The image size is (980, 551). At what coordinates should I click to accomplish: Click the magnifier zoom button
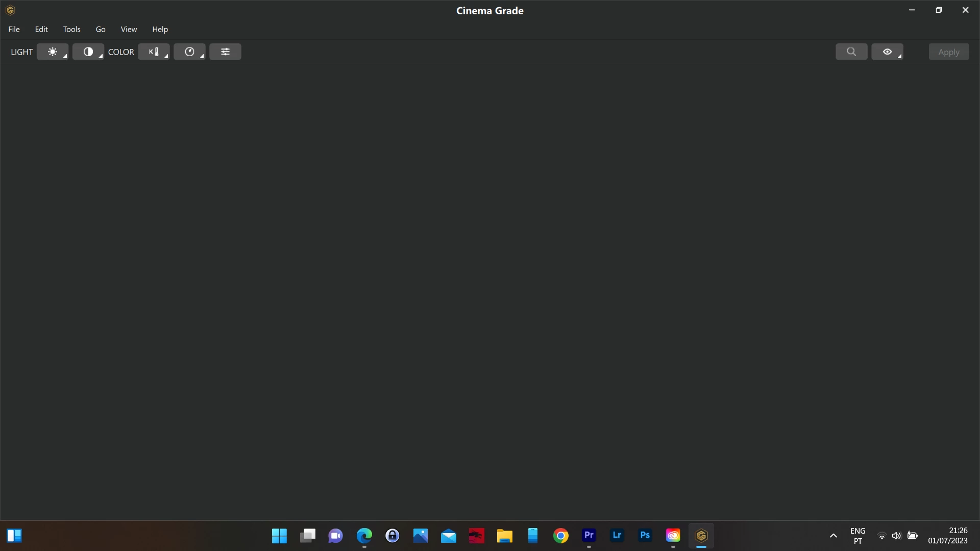851,52
